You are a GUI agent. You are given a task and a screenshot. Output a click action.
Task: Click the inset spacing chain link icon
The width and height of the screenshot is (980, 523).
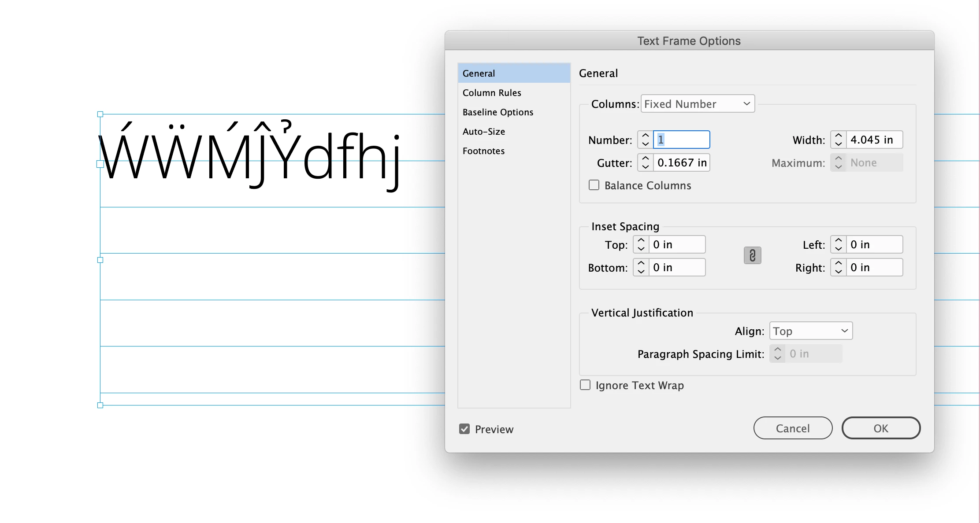tap(752, 255)
